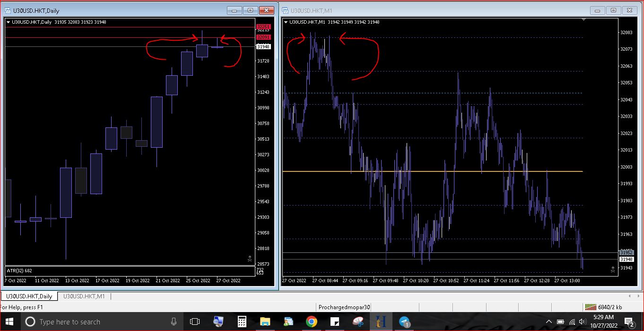Screen dimensions: 644x331
Task: Click the '27 Oct 13:00' time label
Action: [567, 280]
